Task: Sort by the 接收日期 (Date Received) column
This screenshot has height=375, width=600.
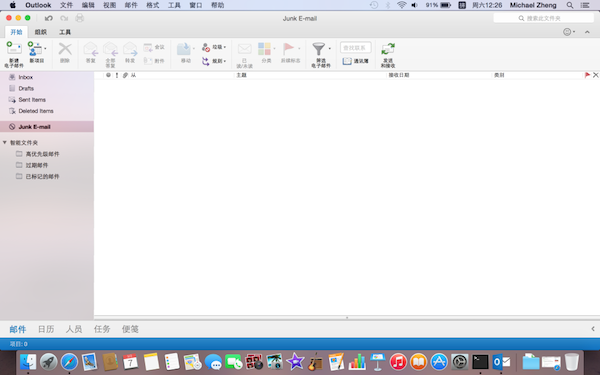Action: tap(399, 75)
